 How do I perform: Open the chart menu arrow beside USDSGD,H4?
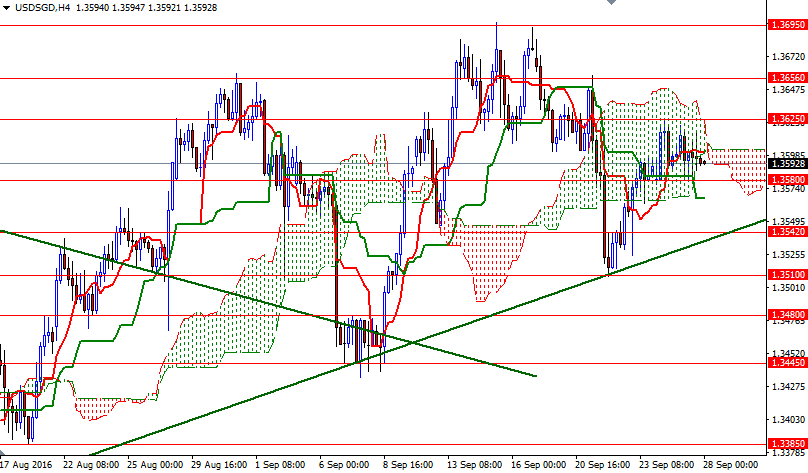pyautogui.click(x=6, y=8)
